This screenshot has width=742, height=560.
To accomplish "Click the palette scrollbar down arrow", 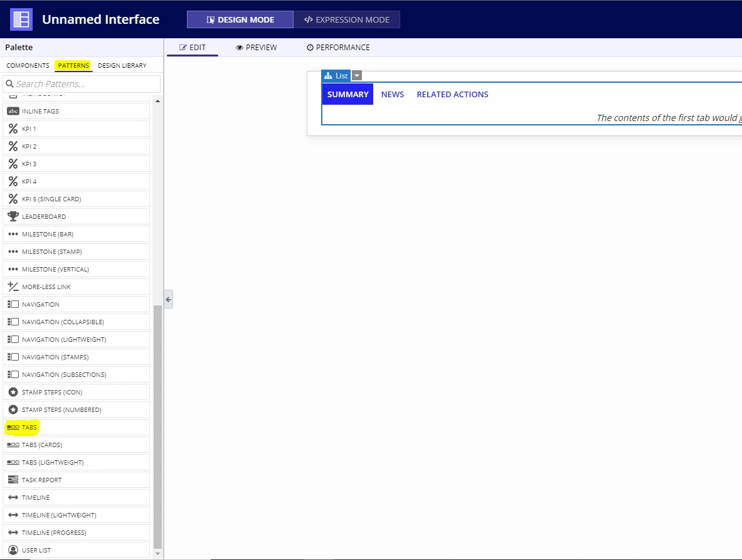I will click(x=157, y=553).
